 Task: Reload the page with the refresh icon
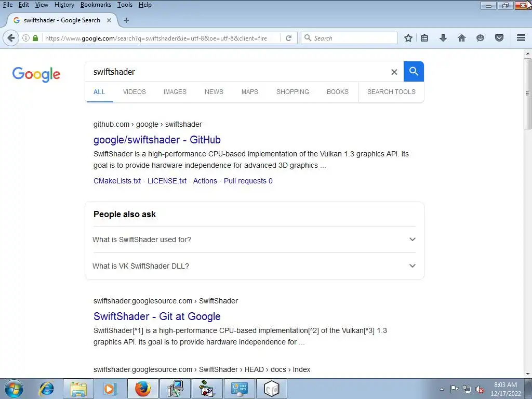tap(288, 38)
